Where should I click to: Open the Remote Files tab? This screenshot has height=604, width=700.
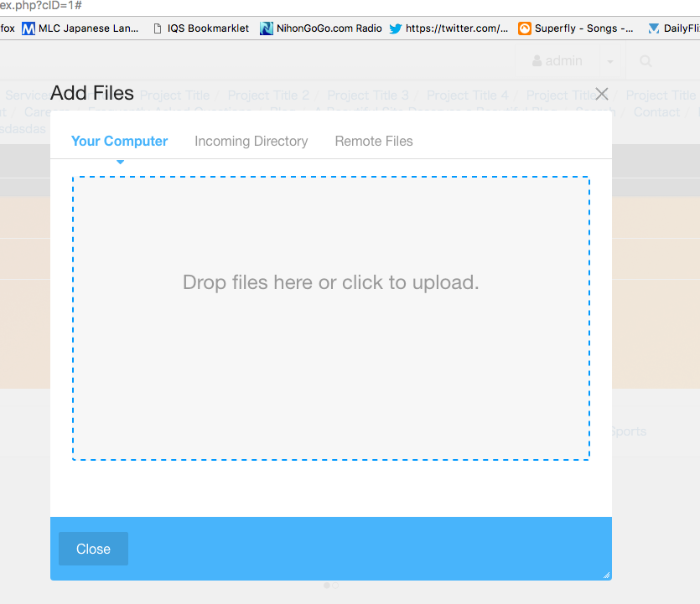pyautogui.click(x=373, y=141)
